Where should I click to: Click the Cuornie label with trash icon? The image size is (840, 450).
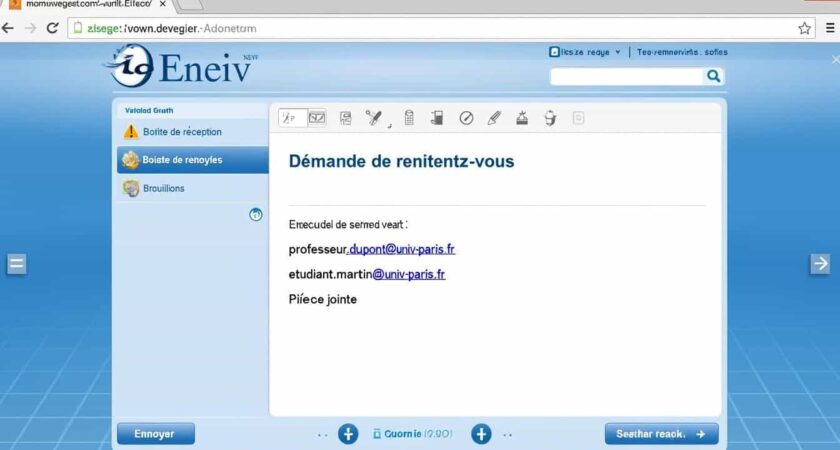pyautogui.click(x=413, y=434)
